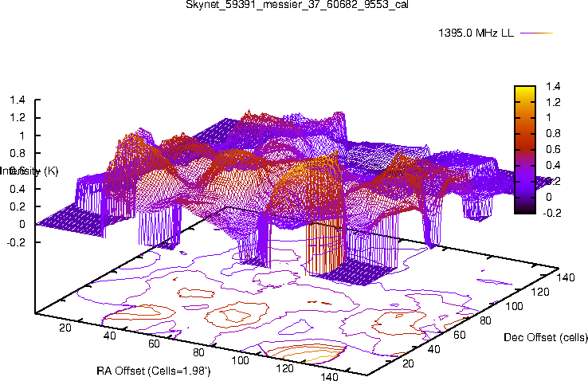Pick the 0.8 label of the color bar
The height and width of the screenshot is (381, 588).
point(553,133)
